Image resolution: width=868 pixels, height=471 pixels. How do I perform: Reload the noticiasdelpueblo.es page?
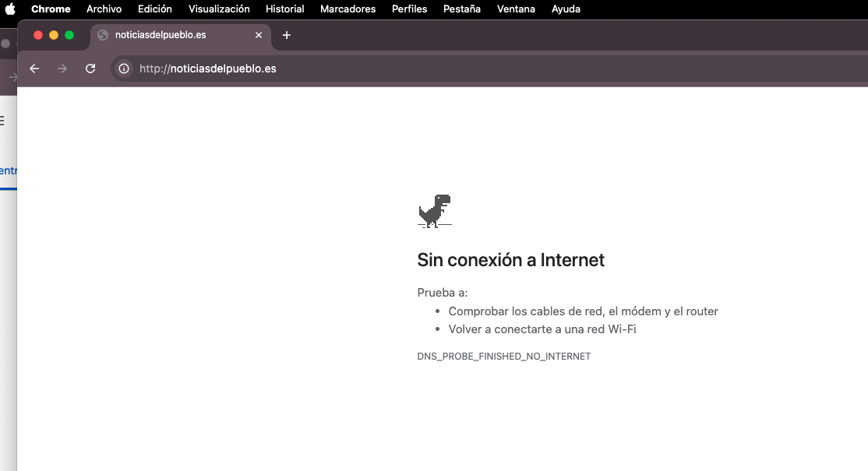click(x=90, y=69)
